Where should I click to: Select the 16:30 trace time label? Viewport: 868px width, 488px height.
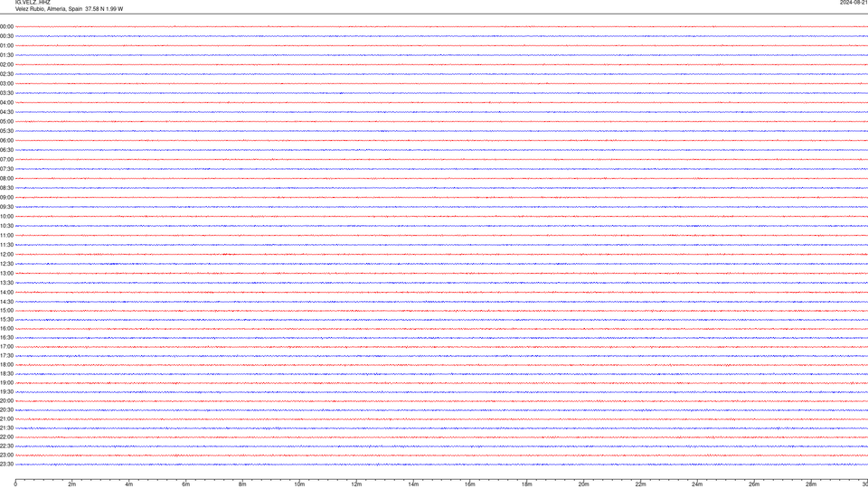click(x=6, y=337)
